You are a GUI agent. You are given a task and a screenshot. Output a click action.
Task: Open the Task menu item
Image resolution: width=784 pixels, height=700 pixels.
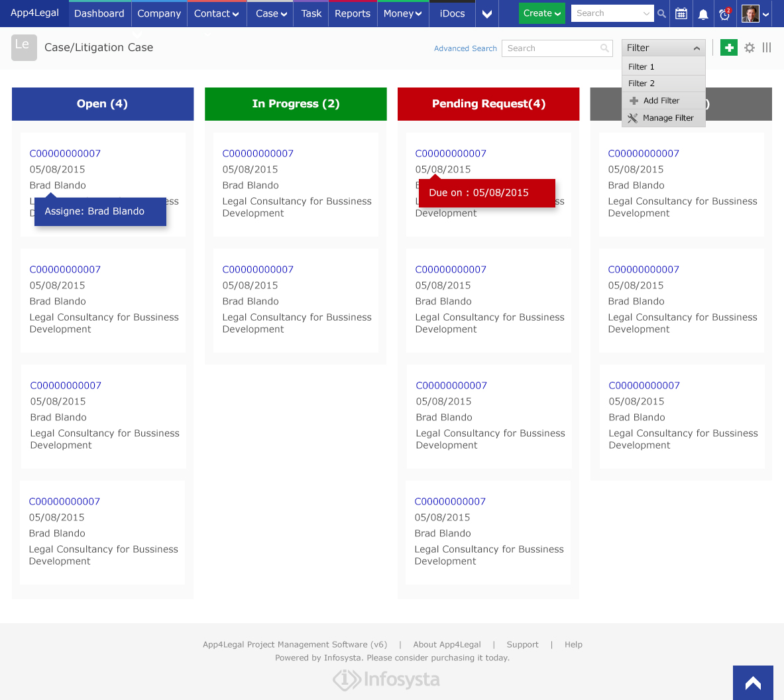tap(311, 13)
